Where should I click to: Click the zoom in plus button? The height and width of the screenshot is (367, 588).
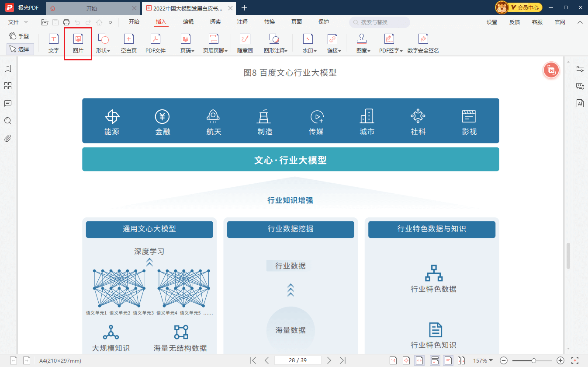click(561, 360)
